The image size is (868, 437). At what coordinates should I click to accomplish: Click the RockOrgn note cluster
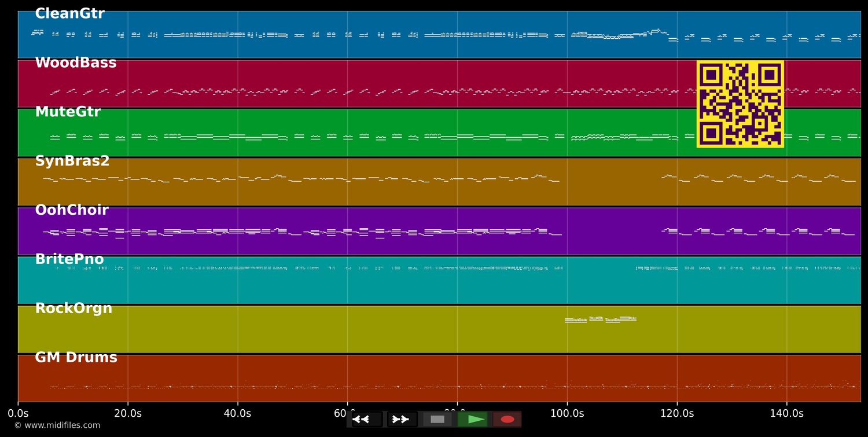(x=601, y=319)
